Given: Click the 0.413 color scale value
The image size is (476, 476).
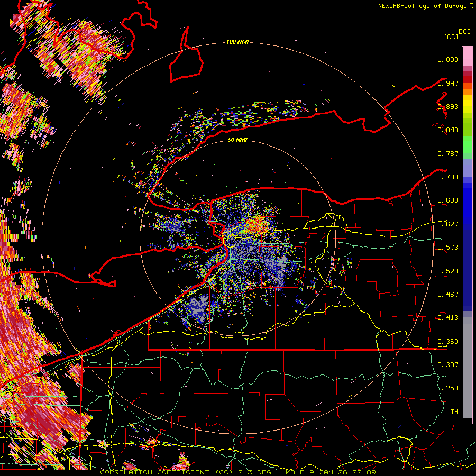Looking at the screenshot, I should click(x=448, y=318).
